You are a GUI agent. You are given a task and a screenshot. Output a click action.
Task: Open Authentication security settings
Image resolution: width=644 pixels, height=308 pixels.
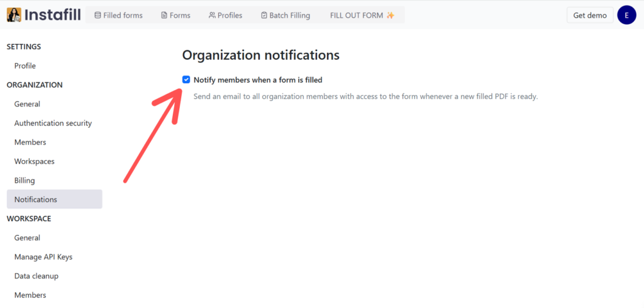53,123
